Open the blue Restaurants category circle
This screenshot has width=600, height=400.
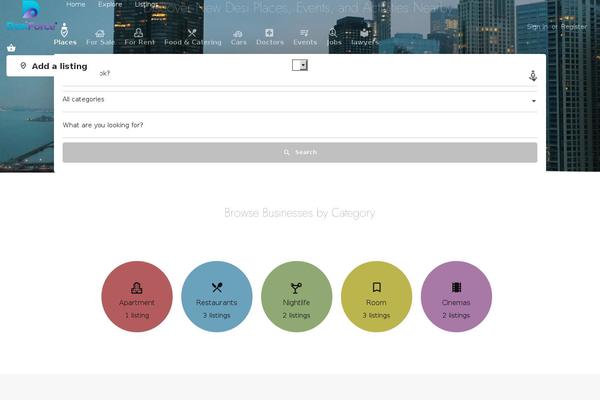click(217, 297)
